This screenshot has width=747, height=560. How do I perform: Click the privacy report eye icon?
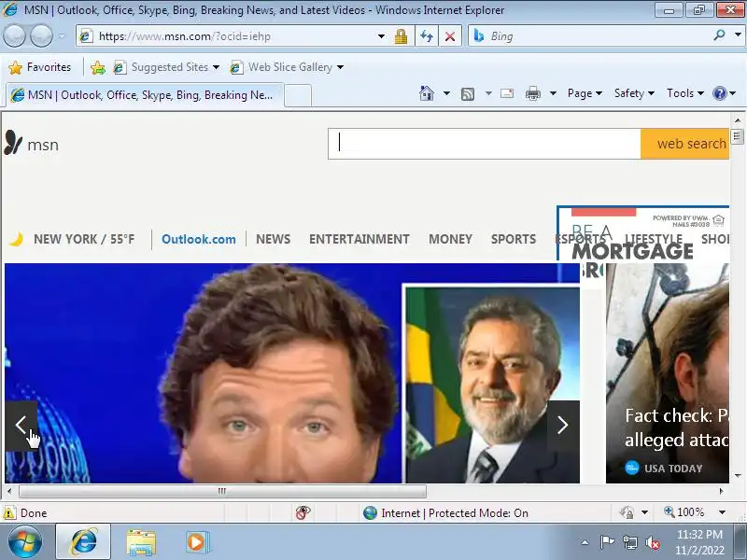click(303, 512)
